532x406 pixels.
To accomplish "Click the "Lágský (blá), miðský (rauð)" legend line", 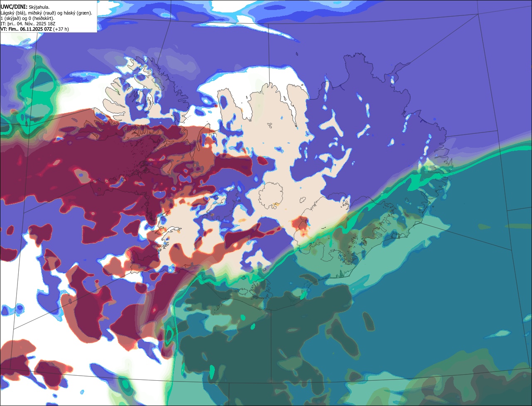I will tap(47, 13).
